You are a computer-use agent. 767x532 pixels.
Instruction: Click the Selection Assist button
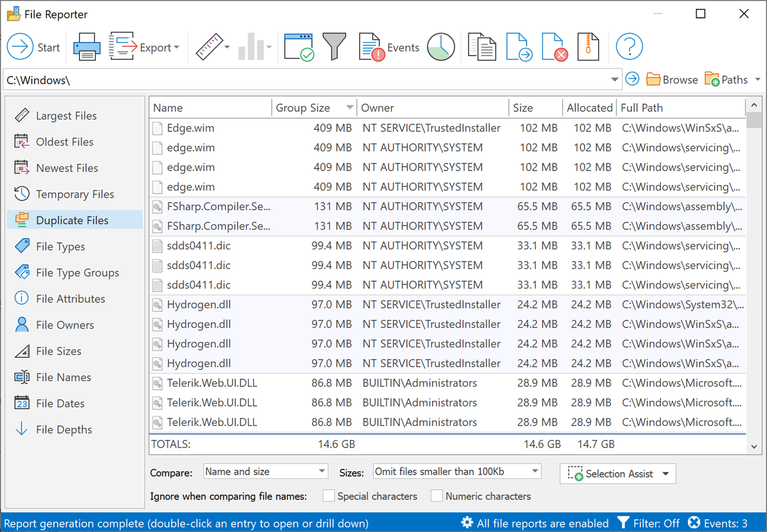pyautogui.click(x=617, y=474)
